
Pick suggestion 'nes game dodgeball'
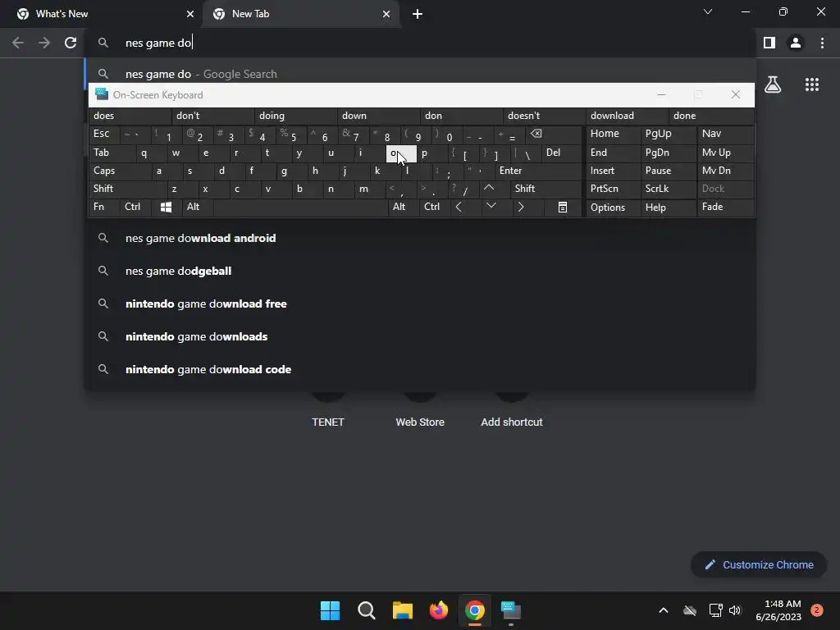click(x=420, y=271)
